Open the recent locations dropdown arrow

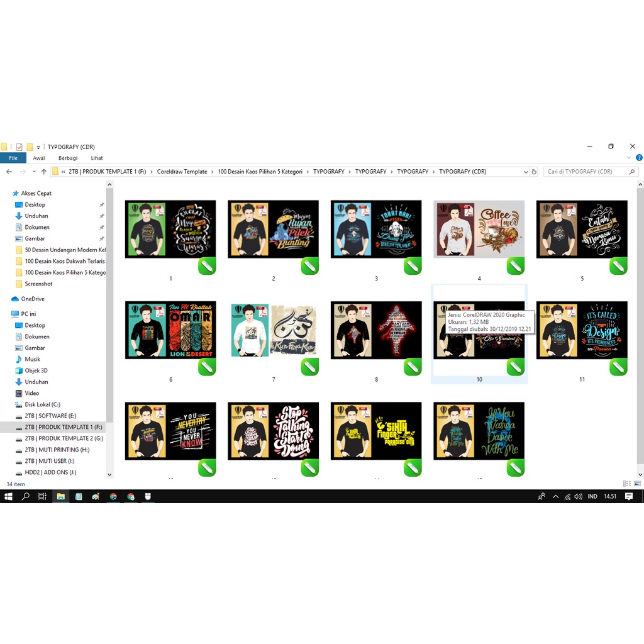34,172
